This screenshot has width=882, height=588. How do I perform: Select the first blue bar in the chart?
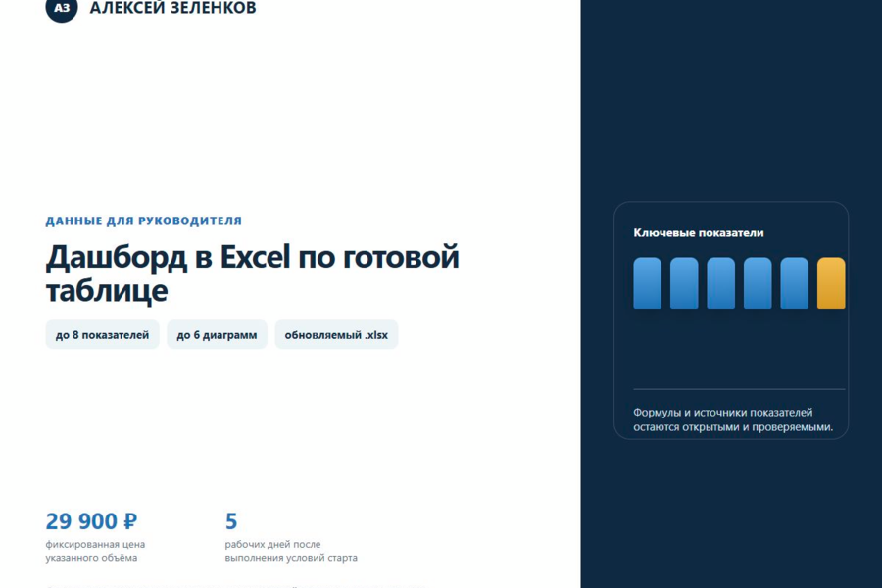coord(648,283)
